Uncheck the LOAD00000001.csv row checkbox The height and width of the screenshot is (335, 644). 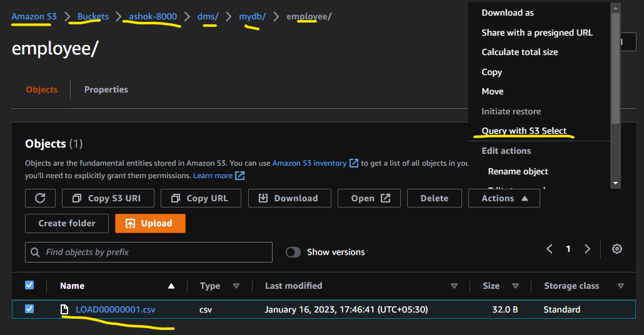click(29, 309)
